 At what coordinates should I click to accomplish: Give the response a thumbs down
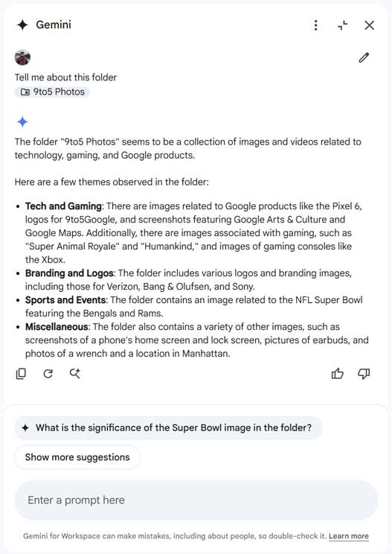tap(364, 374)
